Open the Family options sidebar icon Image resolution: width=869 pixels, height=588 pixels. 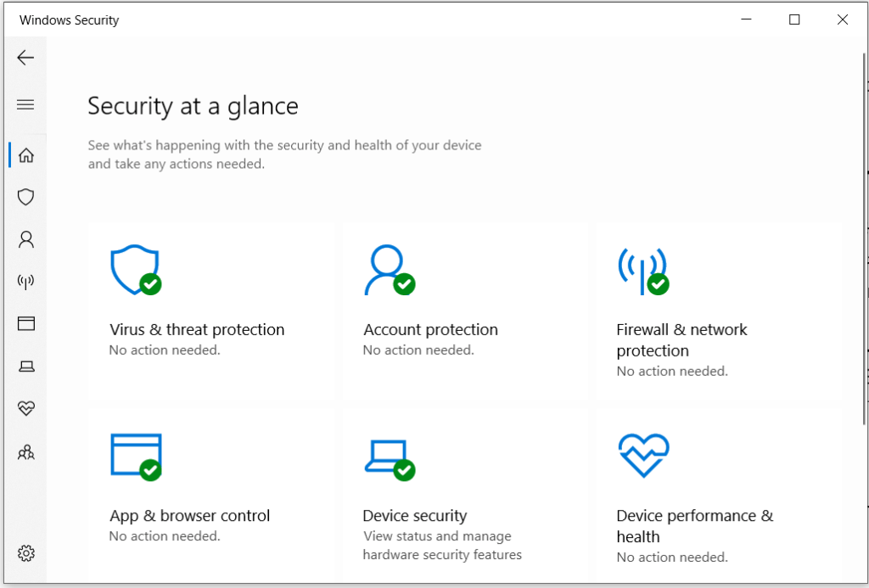tap(25, 451)
